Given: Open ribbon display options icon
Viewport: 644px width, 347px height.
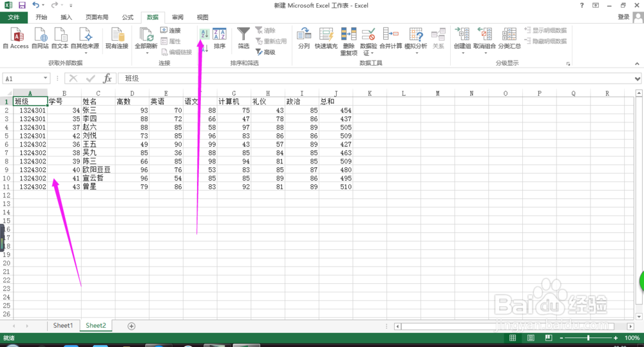Looking at the screenshot, I should (x=596, y=5).
